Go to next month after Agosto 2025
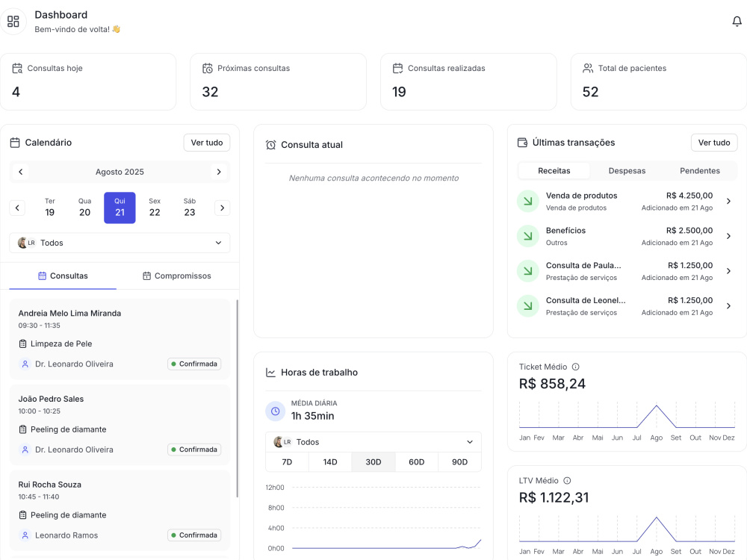Viewport: 747px width, 560px height. pyautogui.click(x=219, y=172)
